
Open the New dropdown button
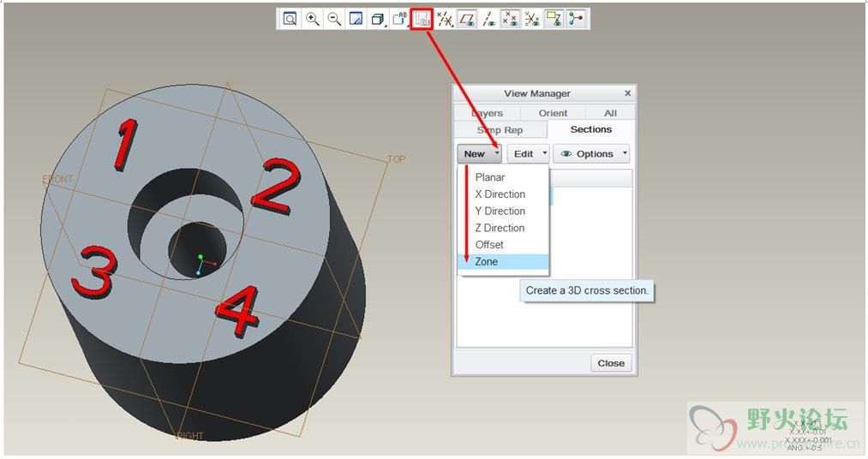(479, 154)
